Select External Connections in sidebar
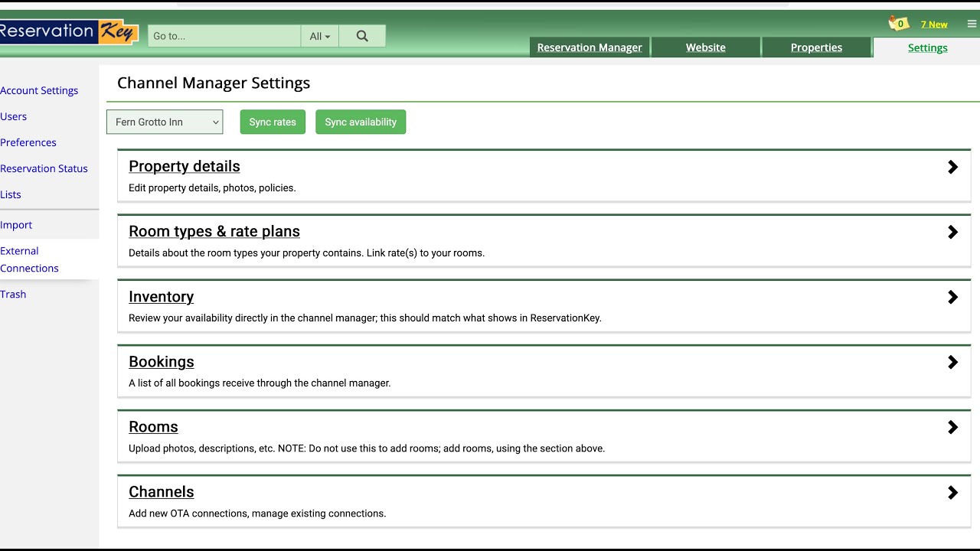This screenshot has width=980, height=551. point(30,259)
